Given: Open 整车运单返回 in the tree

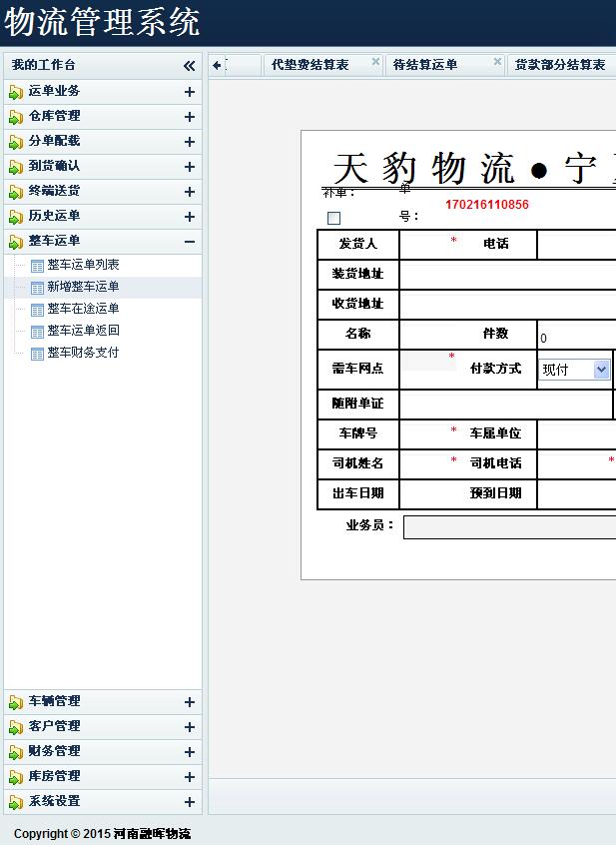Looking at the screenshot, I should coord(83,331).
